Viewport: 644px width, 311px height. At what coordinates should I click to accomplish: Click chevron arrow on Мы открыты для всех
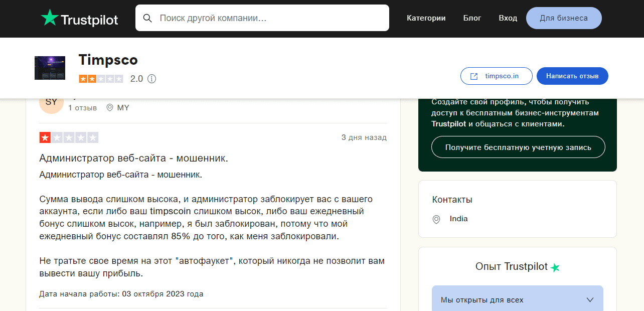tap(590, 300)
